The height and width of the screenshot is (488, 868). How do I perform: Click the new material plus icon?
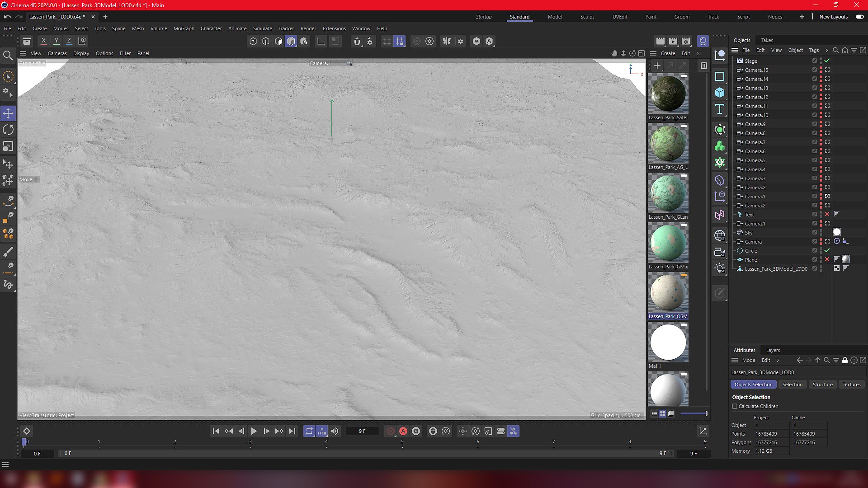tap(657, 66)
